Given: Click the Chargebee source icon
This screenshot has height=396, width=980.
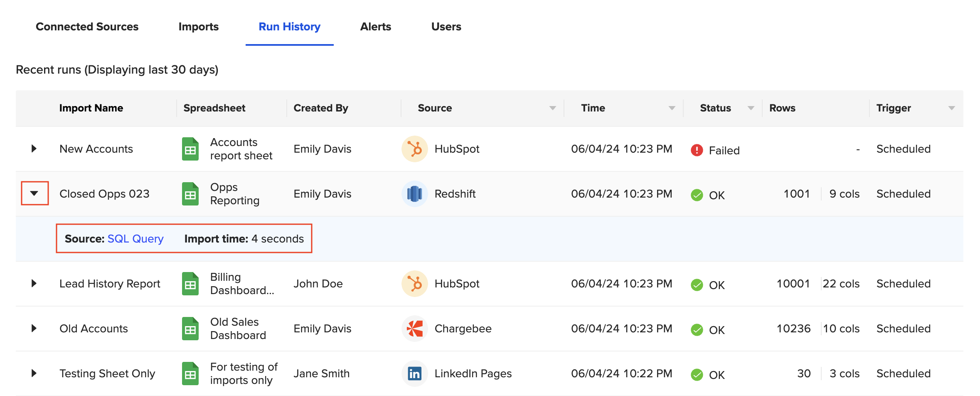Looking at the screenshot, I should click(x=414, y=329).
